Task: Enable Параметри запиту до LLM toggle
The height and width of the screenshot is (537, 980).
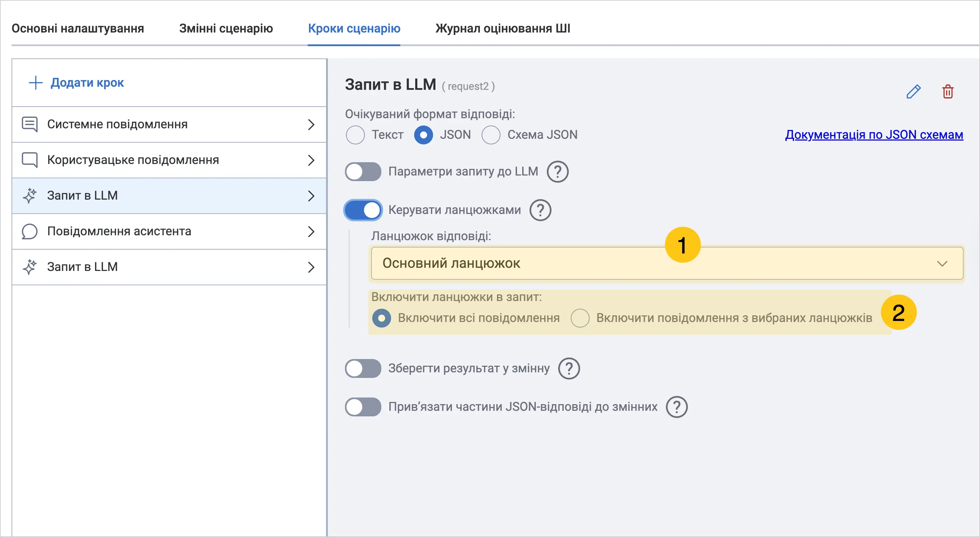Action: click(363, 172)
